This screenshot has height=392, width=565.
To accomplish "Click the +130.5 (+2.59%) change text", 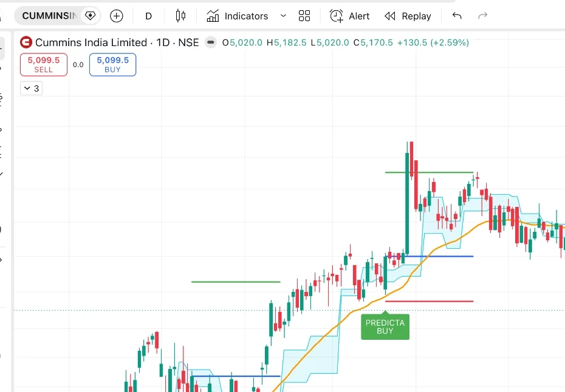I will click(433, 42).
